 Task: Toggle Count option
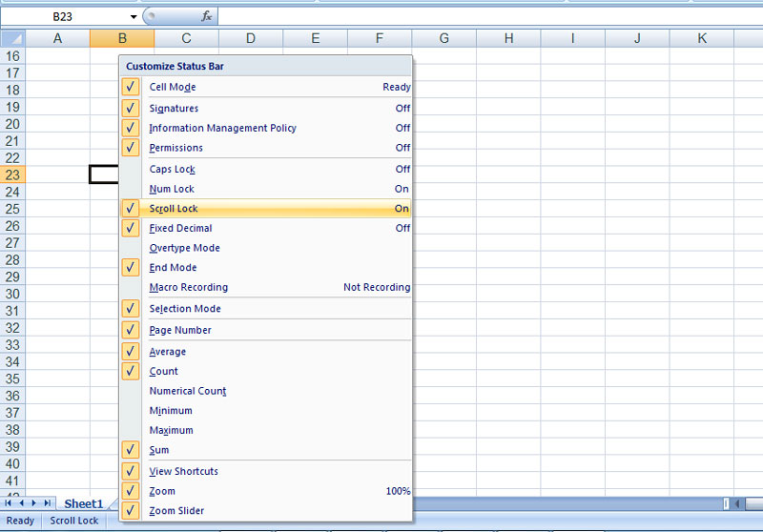click(266, 372)
